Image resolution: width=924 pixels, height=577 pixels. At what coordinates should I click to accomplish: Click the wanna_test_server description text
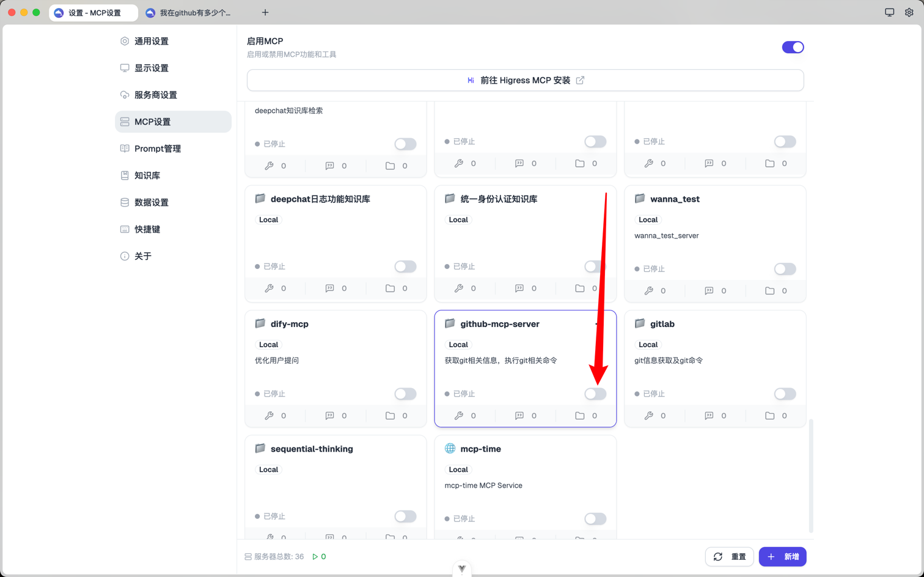[x=667, y=236]
